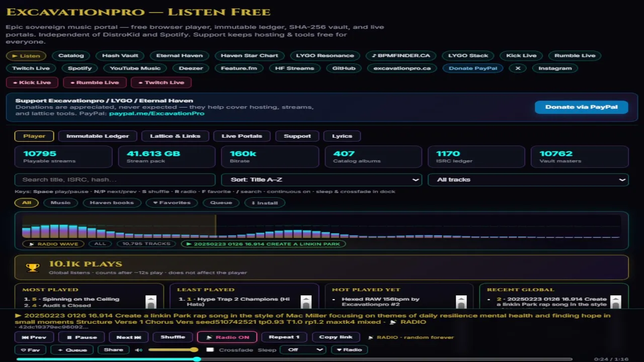This screenshot has height=362, width=644.
Task: Open the Support tab
Action: [x=297, y=136]
